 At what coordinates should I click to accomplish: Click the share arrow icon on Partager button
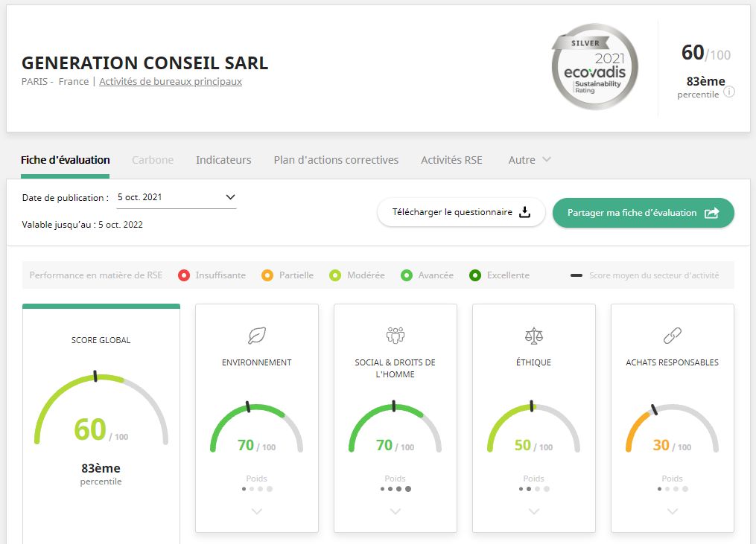pos(711,213)
